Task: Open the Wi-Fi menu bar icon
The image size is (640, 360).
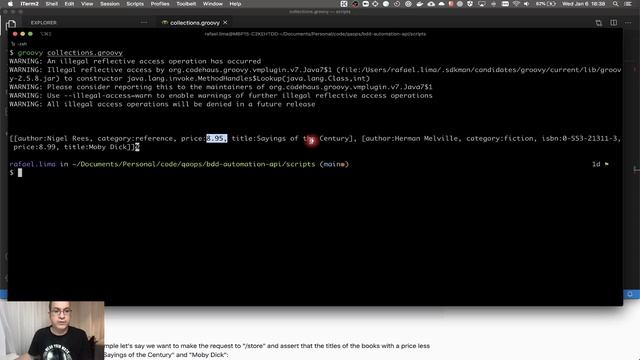Action: pyautogui.click(x=516, y=4)
